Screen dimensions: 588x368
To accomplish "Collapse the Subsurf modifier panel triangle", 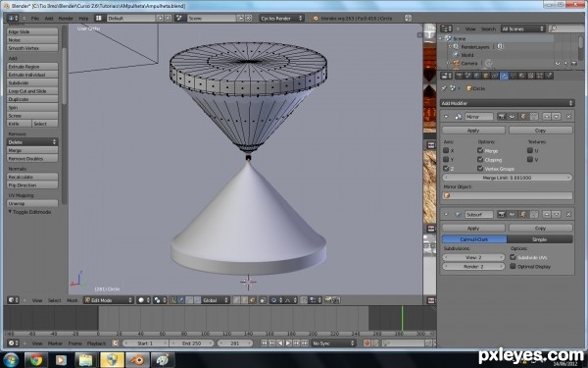I will pyautogui.click(x=446, y=214).
